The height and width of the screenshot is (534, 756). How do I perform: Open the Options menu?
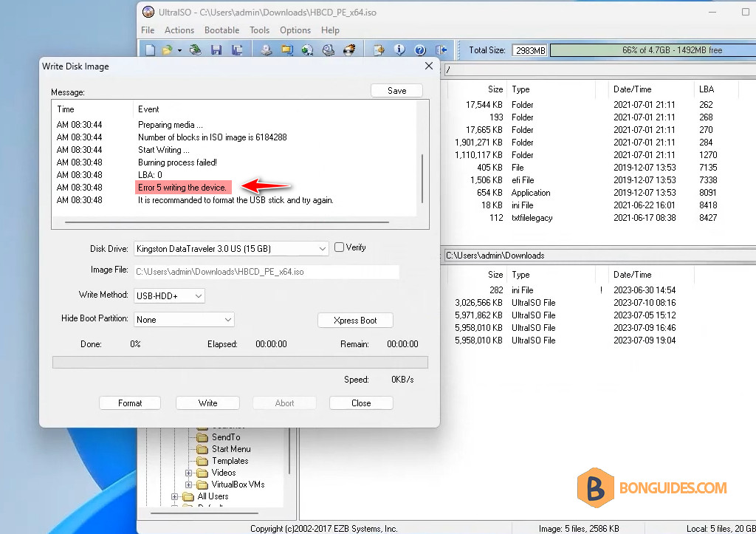point(295,30)
